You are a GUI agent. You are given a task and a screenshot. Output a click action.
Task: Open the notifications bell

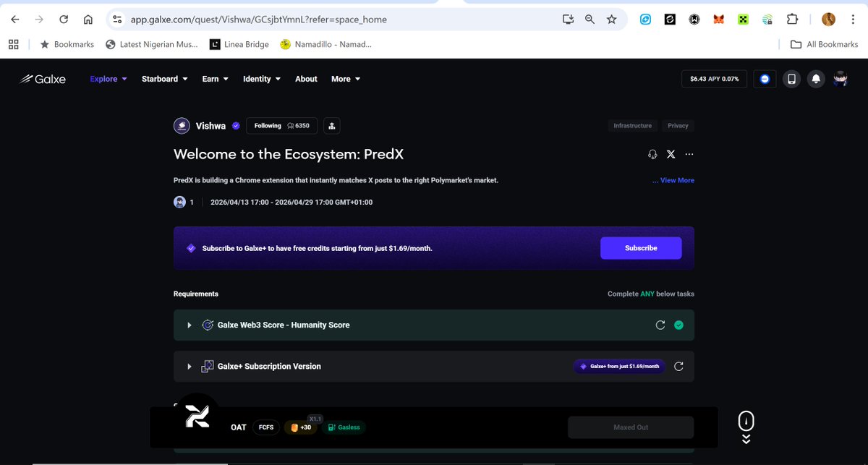[x=816, y=79]
